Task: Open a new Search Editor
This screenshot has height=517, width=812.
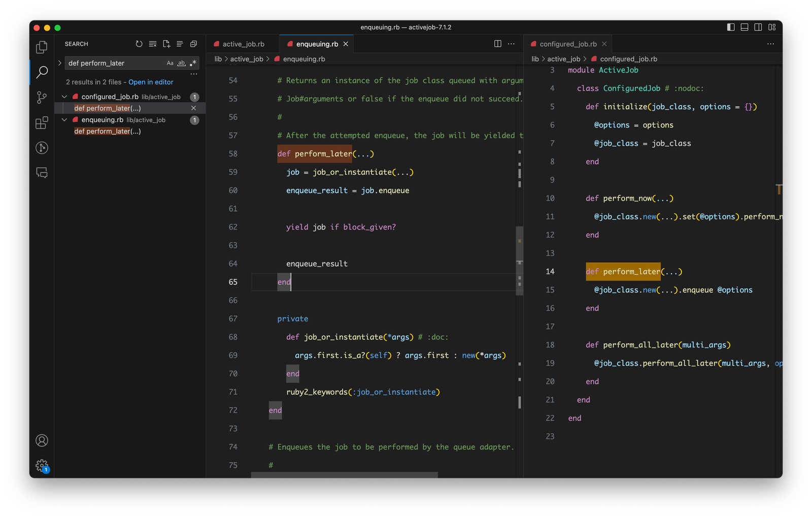Action: point(166,44)
